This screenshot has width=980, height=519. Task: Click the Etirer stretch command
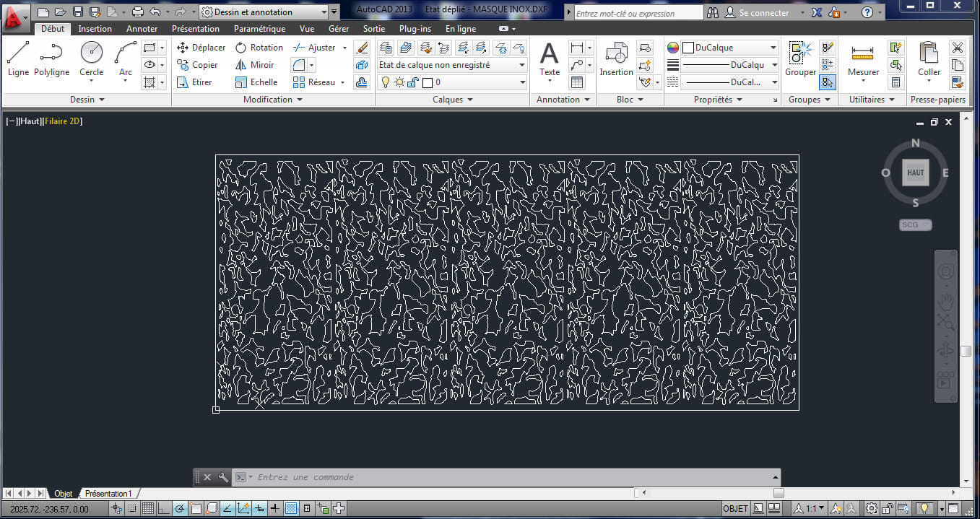194,82
